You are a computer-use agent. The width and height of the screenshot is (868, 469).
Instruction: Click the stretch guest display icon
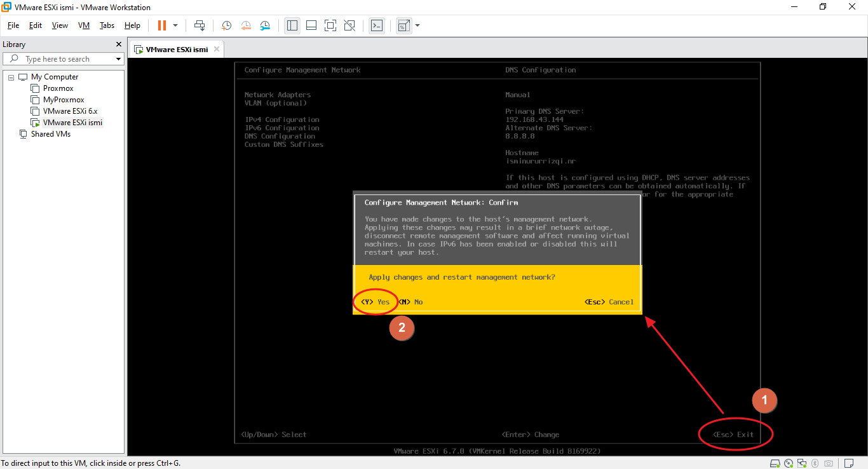403,25
